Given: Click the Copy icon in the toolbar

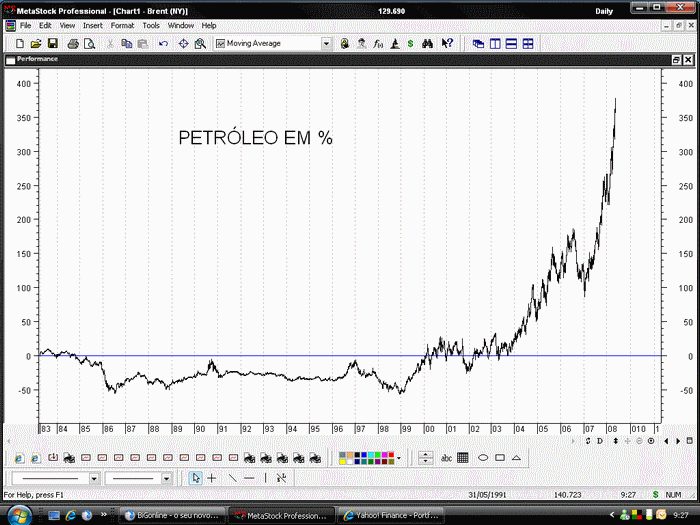Looking at the screenshot, I should coord(127,44).
